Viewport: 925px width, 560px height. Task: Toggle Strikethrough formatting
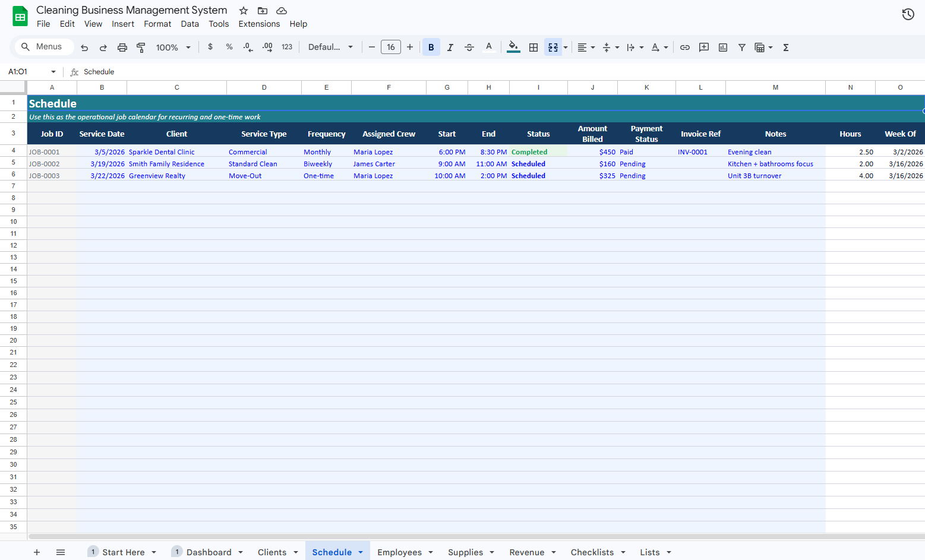click(469, 48)
